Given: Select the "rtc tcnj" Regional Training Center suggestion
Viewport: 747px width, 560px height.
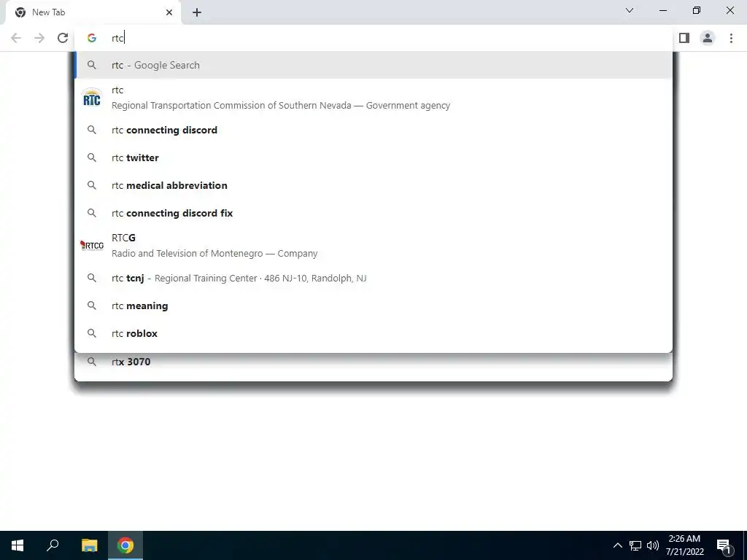Looking at the screenshot, I should click(x=373, y=278).
